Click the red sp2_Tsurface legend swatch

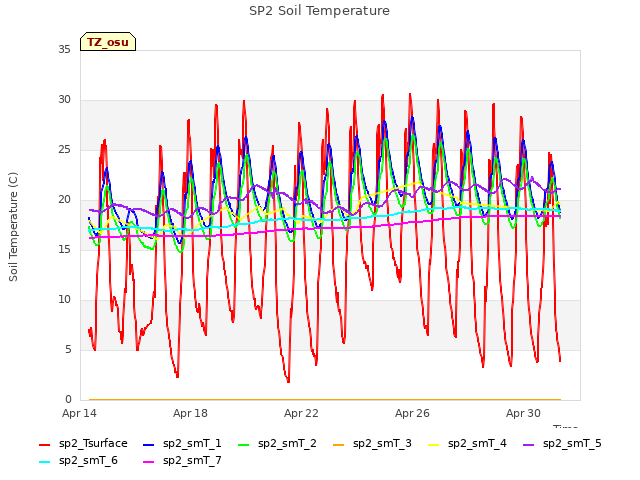click(x=44, y=444)
